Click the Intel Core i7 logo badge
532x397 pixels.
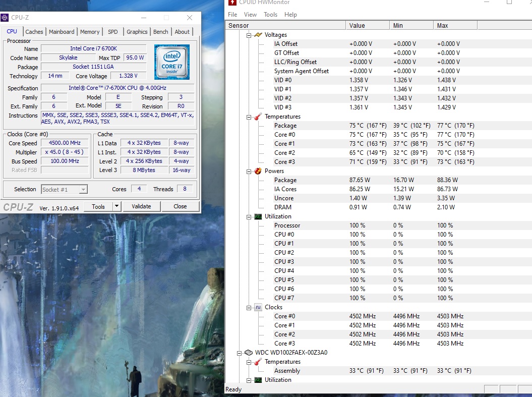click(x=171, y=62)
